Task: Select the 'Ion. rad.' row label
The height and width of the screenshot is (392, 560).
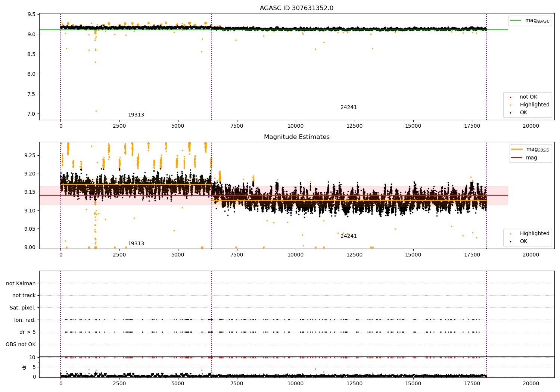Action: (25, 320)
